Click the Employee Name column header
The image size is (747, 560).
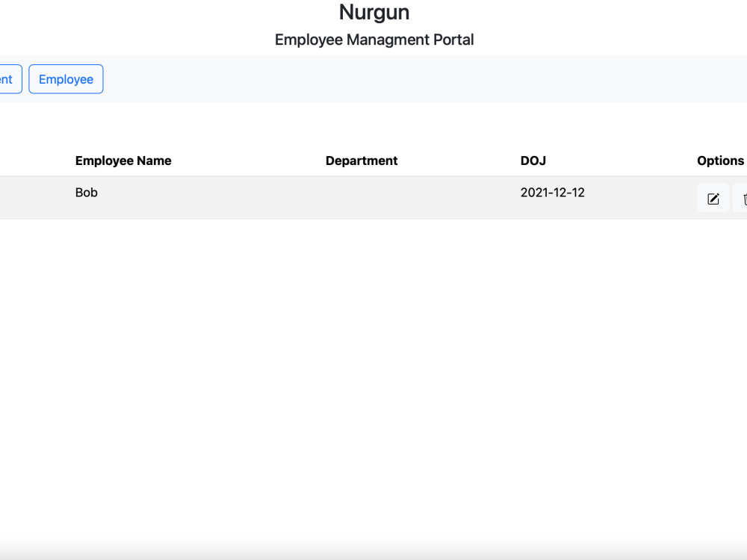(123, 161)
